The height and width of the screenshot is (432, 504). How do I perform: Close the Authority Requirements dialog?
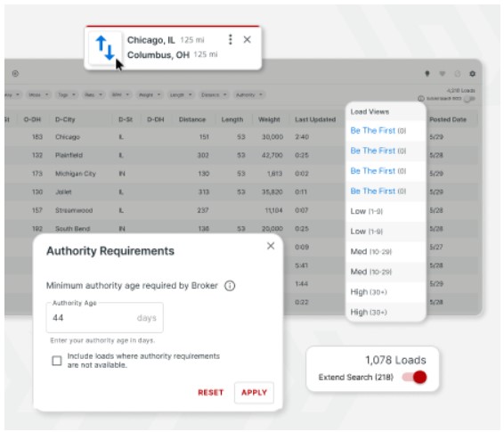click(x=271, y=246)
